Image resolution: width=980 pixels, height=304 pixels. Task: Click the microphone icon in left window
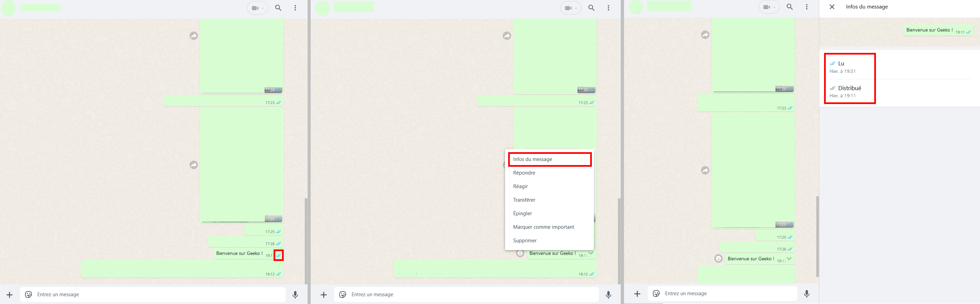pyautogui.click(x=295, y=295)
